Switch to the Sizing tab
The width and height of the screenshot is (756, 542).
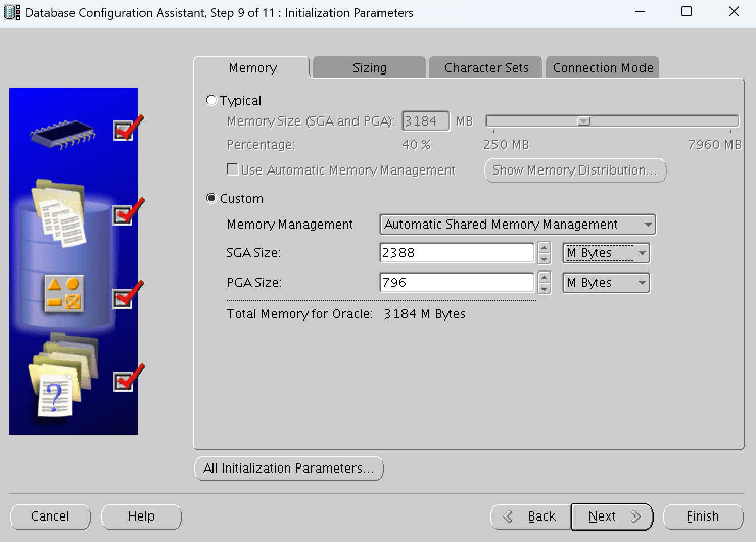pos(369,68)
